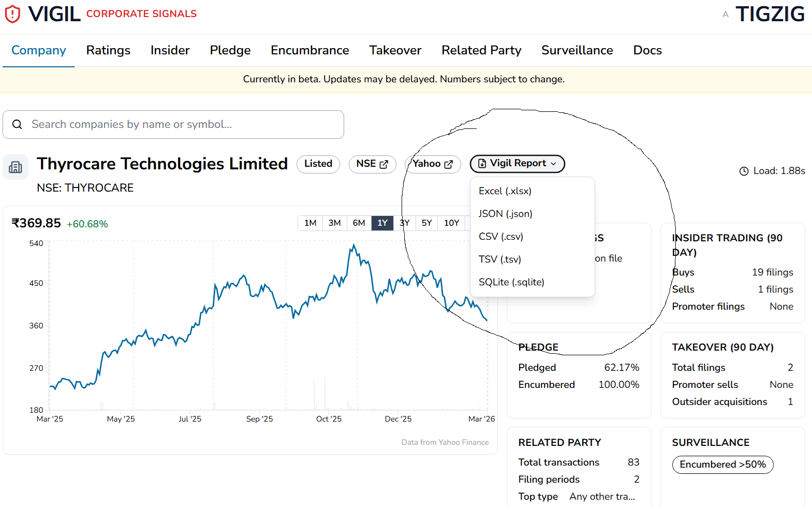Download report as TSV (.tsv)
812x507 pixels.
tap(532, 259)
